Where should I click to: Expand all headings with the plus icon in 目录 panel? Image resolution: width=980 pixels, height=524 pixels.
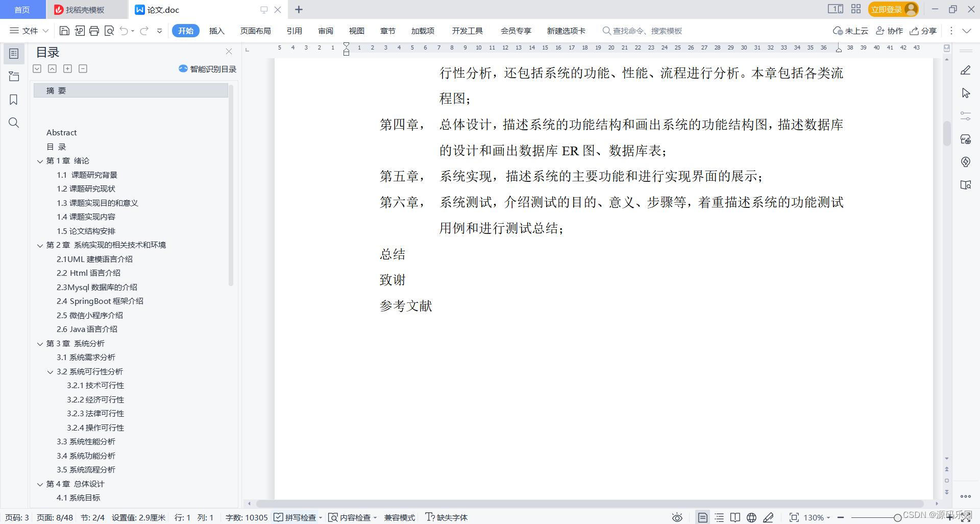67,68
